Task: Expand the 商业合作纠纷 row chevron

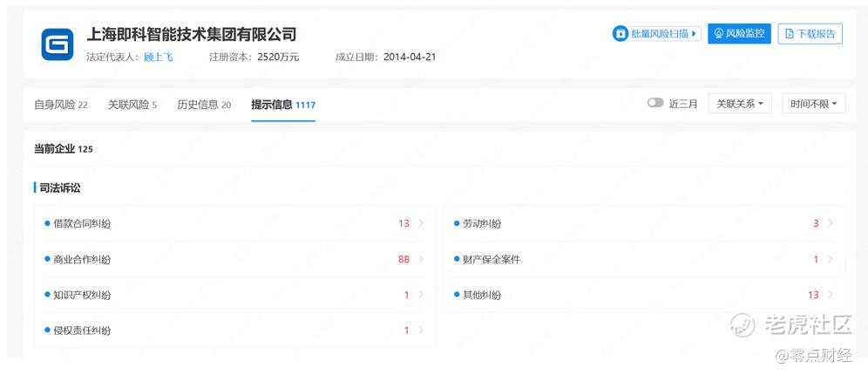Action: click(421, 259)
